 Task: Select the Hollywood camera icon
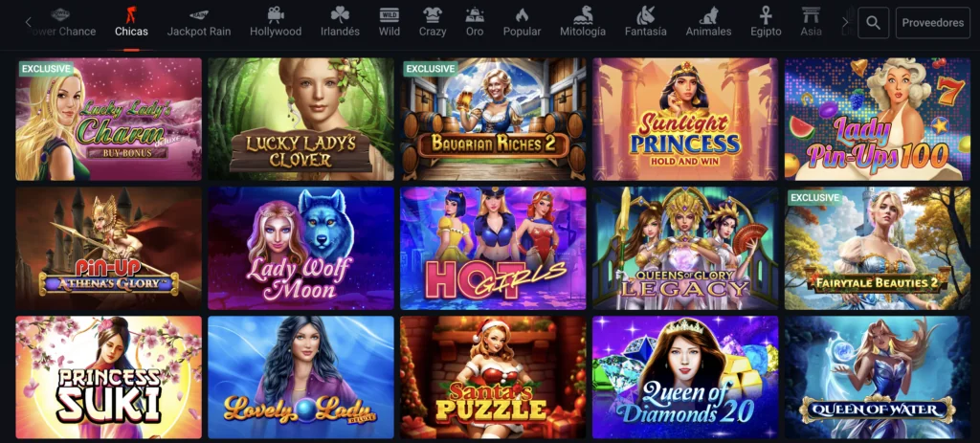coord(276,14)
